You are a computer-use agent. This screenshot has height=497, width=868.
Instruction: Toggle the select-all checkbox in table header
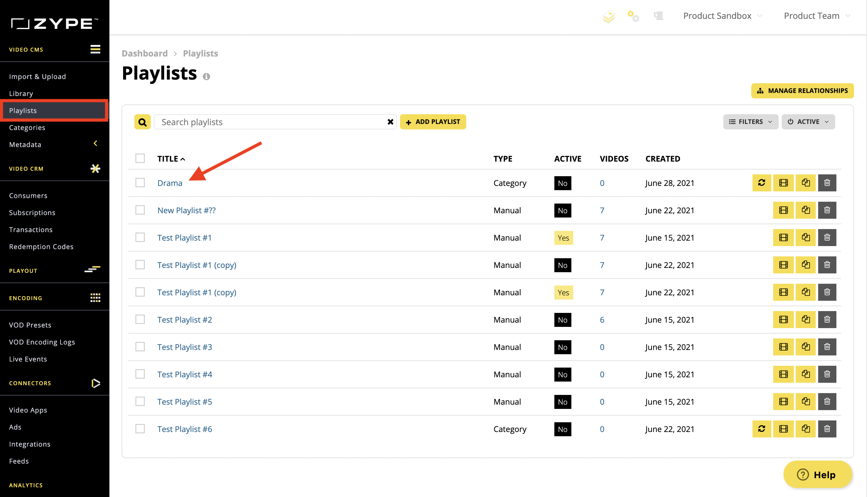pos(140,158)
